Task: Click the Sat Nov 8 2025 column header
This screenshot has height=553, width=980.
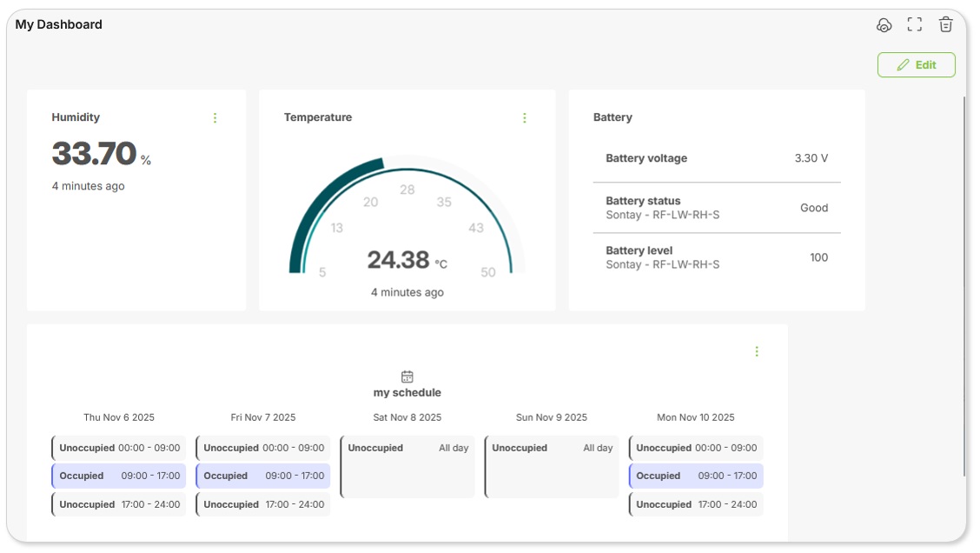Action: click(x=407, y=417)
